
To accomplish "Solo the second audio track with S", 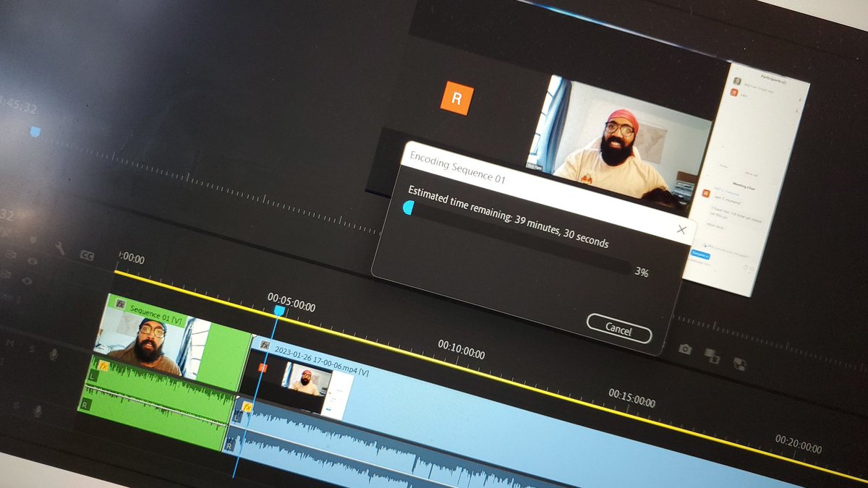I will point(16,406).
